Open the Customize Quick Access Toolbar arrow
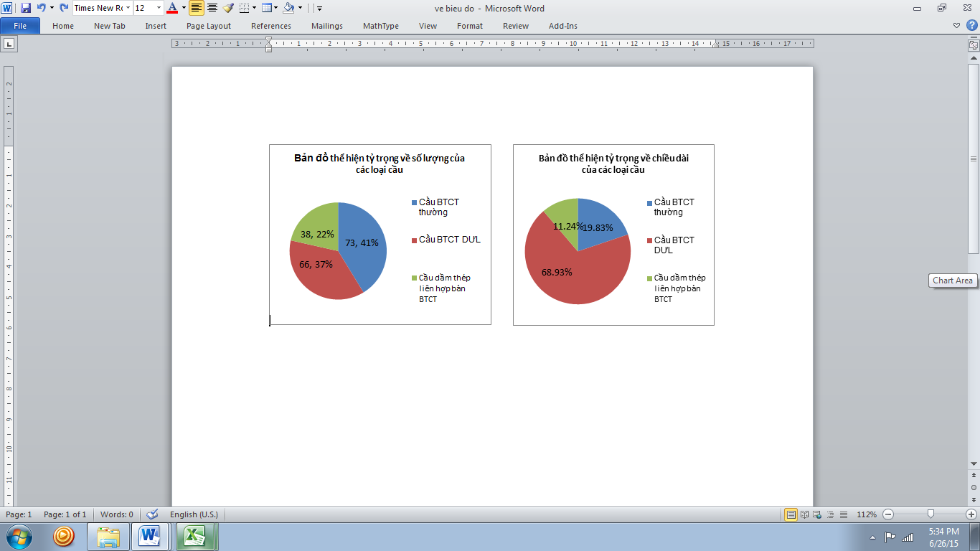980x551 pixels. click(319, 8)
